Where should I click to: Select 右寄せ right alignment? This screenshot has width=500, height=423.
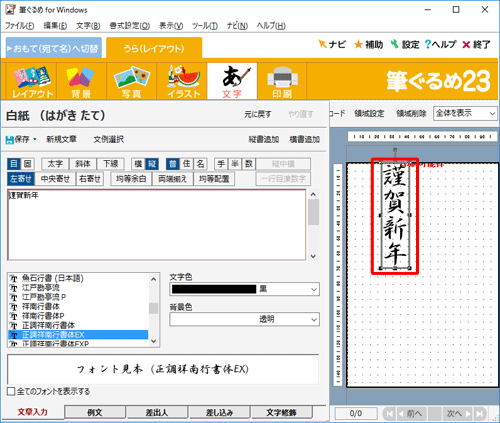click(90, 179)
